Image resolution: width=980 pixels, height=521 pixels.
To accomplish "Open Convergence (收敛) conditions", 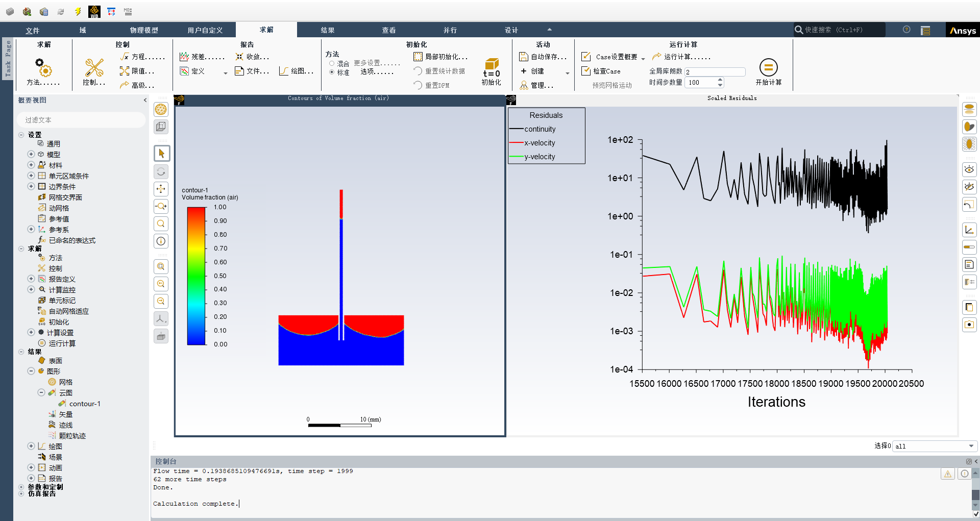I will coord(252,57).
